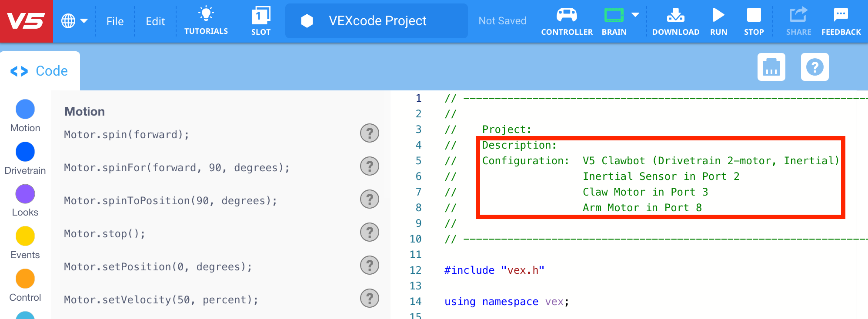Open the help panel in the top right
Screen dimensions: 868x319
click(815, 67)
